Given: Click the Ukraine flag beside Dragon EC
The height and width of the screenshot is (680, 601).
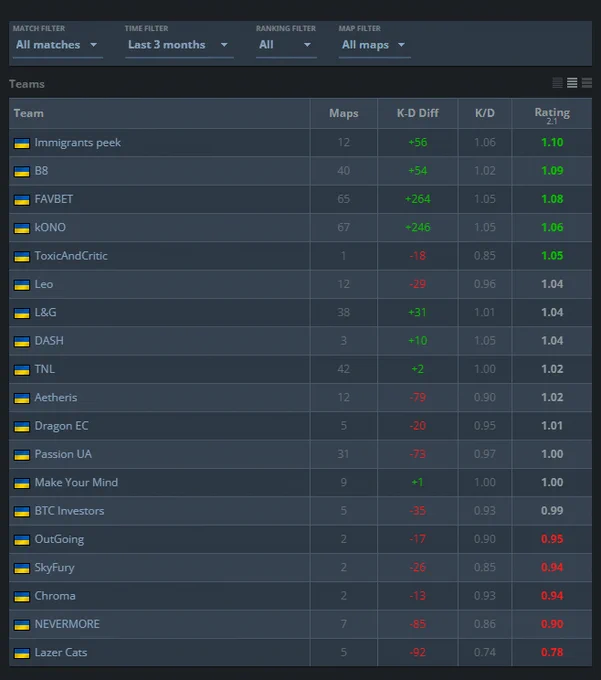Looking at the screenshot, I should coord(22,426).
